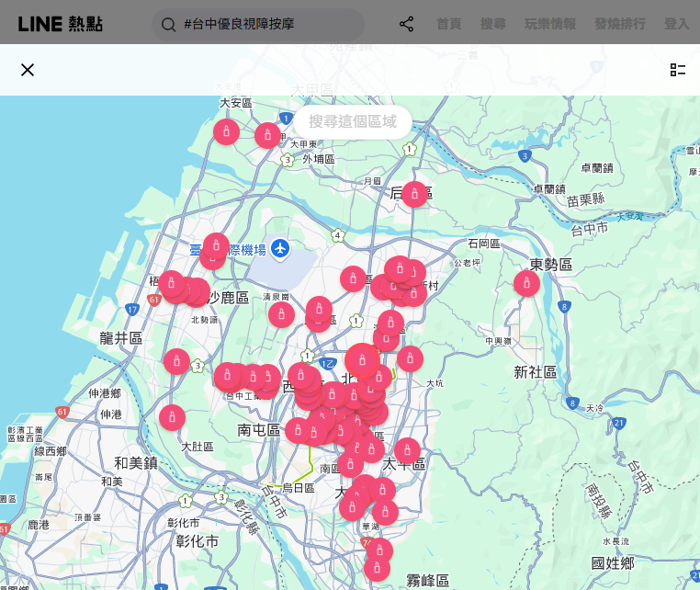Click the 苗栗縣 map label
Screen dimensions: 700x590
(x=586, y=199)
